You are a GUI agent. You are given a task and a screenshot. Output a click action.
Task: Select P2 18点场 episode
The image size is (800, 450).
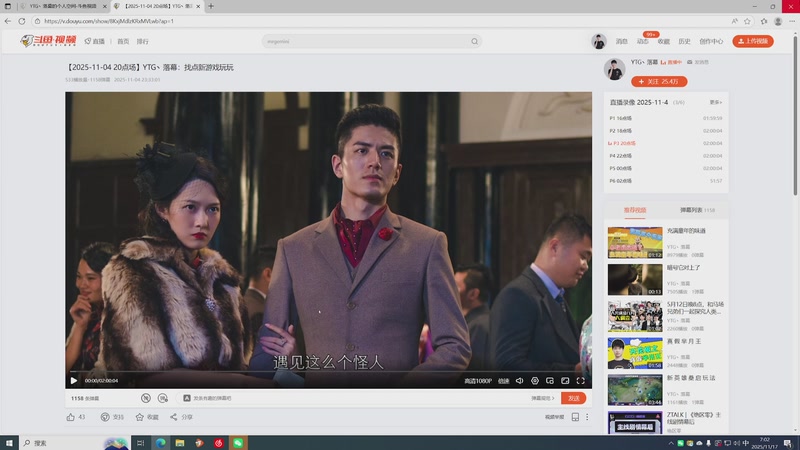pyautogui.click(x=665, y=131)
